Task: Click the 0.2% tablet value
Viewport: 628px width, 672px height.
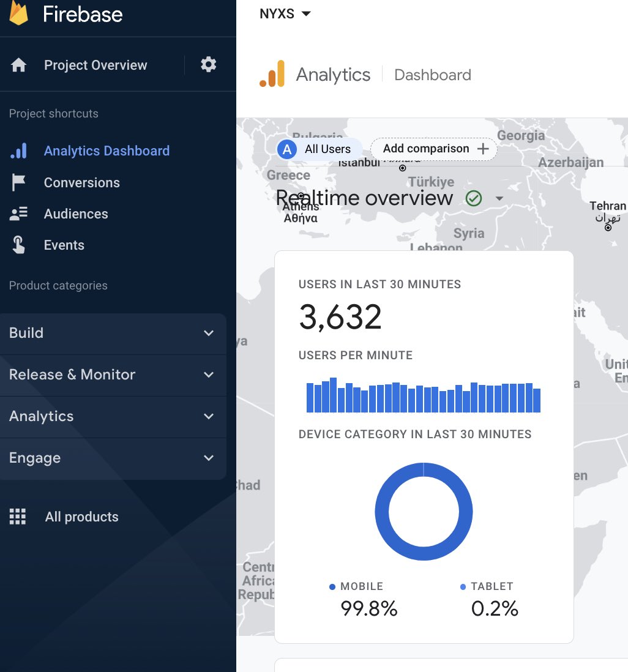Action: [x=495, y=608]
